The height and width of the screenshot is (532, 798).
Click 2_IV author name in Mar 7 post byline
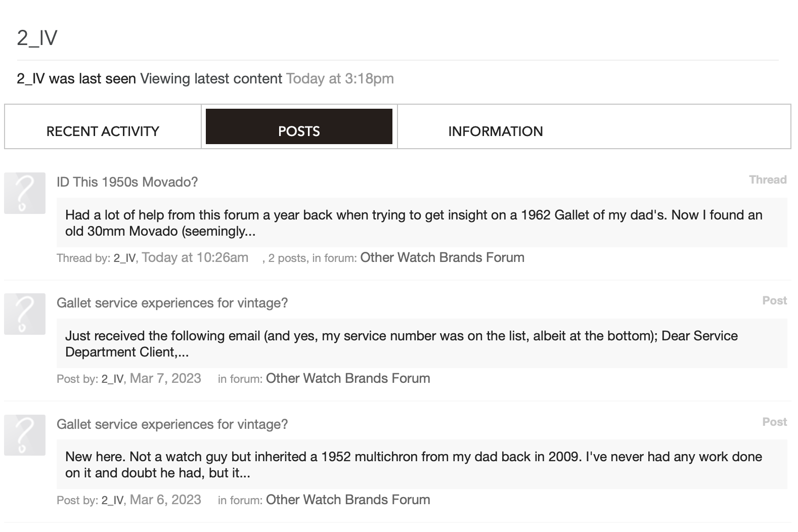112,379
